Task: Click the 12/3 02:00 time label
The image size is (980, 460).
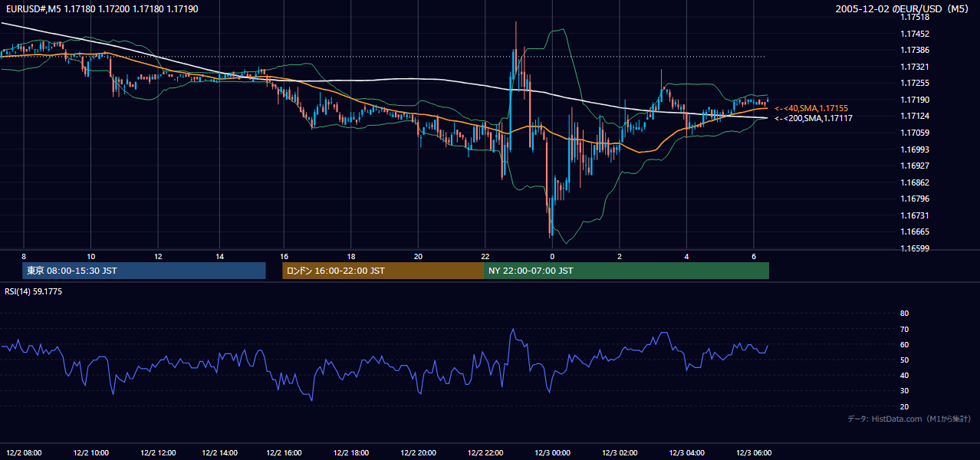Action: pyautogui.click(x=620, y=452)
